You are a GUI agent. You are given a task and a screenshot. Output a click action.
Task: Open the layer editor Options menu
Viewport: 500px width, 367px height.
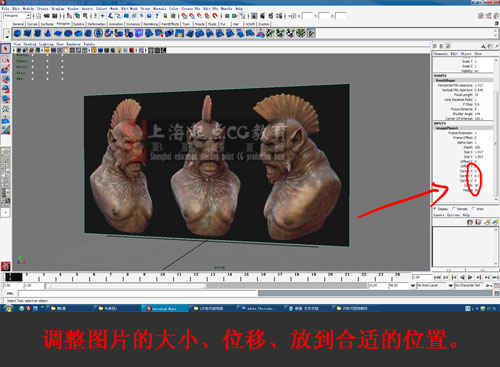[x=453, y=215]
